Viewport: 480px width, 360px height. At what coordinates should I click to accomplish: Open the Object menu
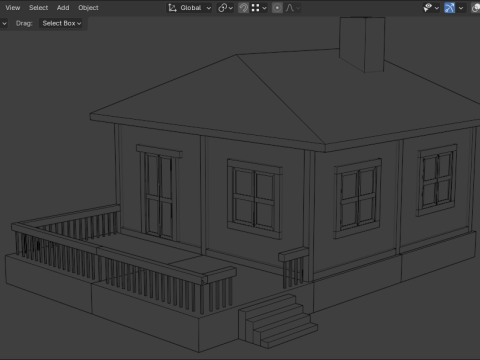pyautogui.click(x=88, y=8)
